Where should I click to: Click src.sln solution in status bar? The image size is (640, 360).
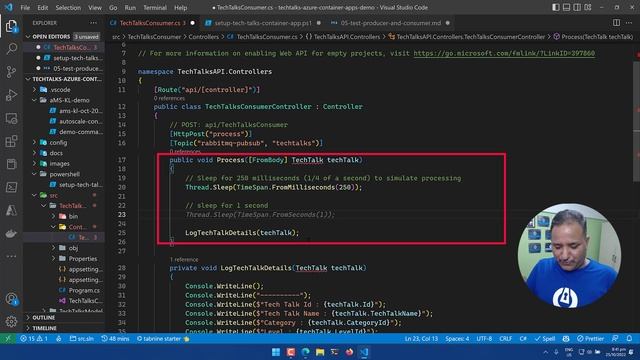tap(82, 338)
